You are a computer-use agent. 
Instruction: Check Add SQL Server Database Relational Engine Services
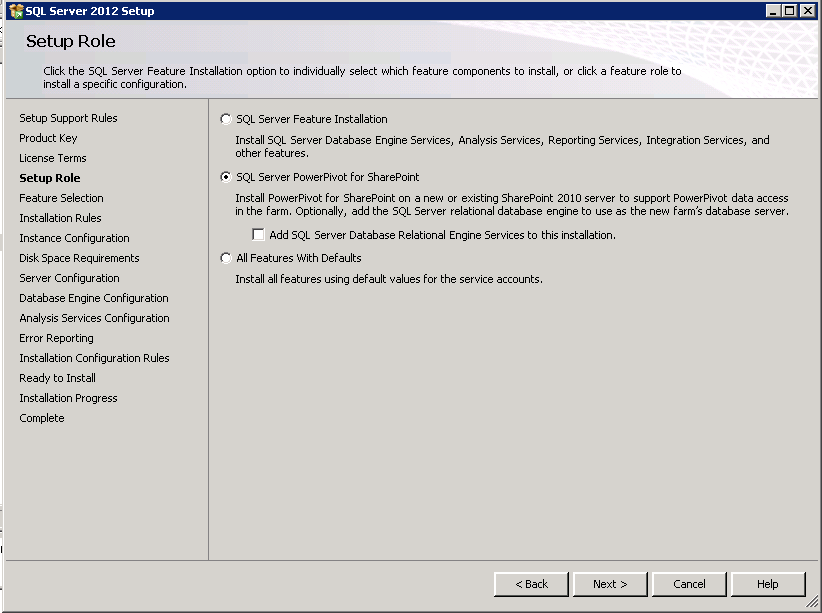258,234
